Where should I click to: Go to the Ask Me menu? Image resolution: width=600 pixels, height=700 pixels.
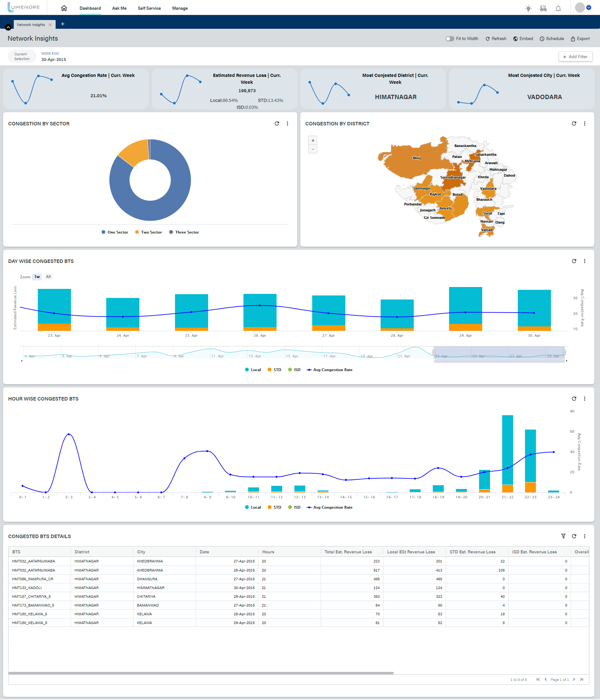tap(119, 8)
